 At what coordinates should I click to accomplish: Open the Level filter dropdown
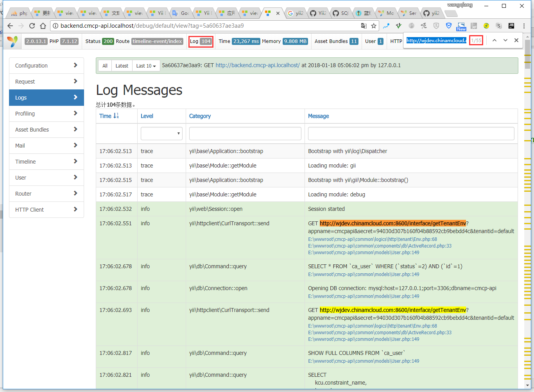(161, 134)
